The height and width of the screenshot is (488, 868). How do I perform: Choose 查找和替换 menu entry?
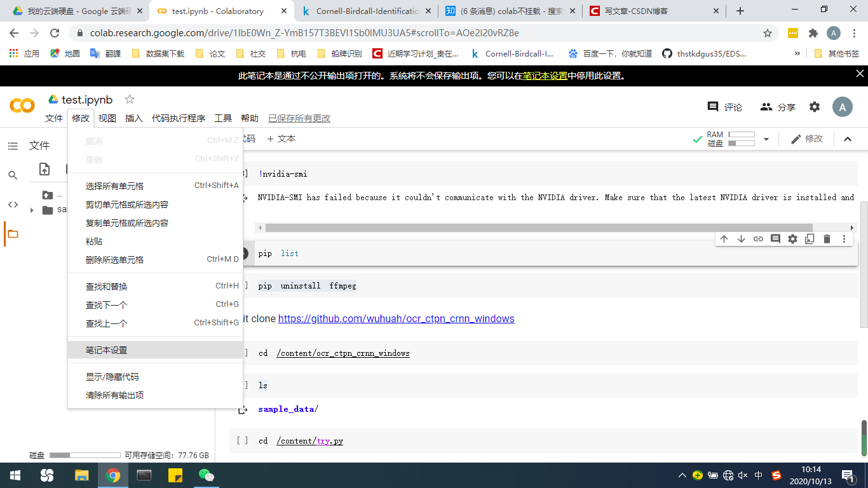pos(155,287)
